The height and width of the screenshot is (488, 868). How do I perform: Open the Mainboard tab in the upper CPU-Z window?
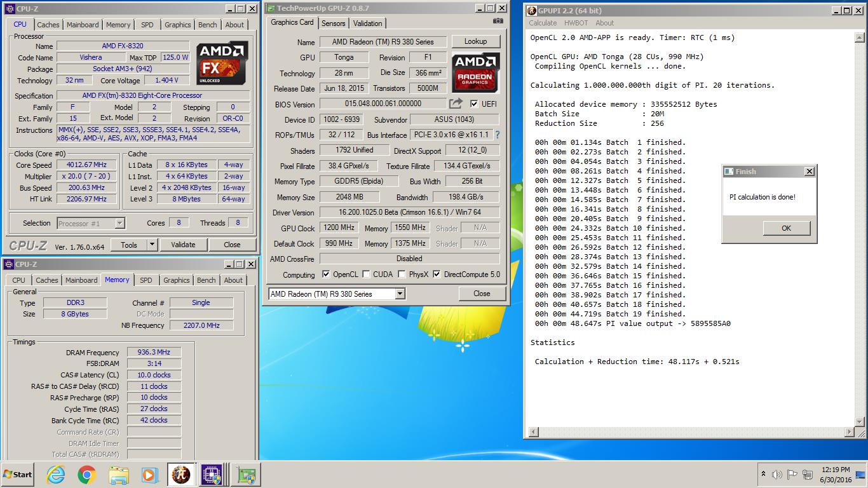(83, 25)
